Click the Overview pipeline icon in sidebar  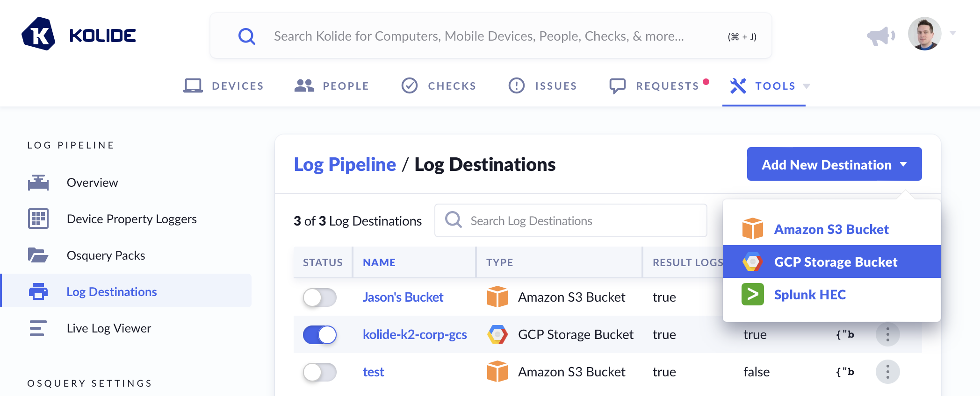pos(38,183)
